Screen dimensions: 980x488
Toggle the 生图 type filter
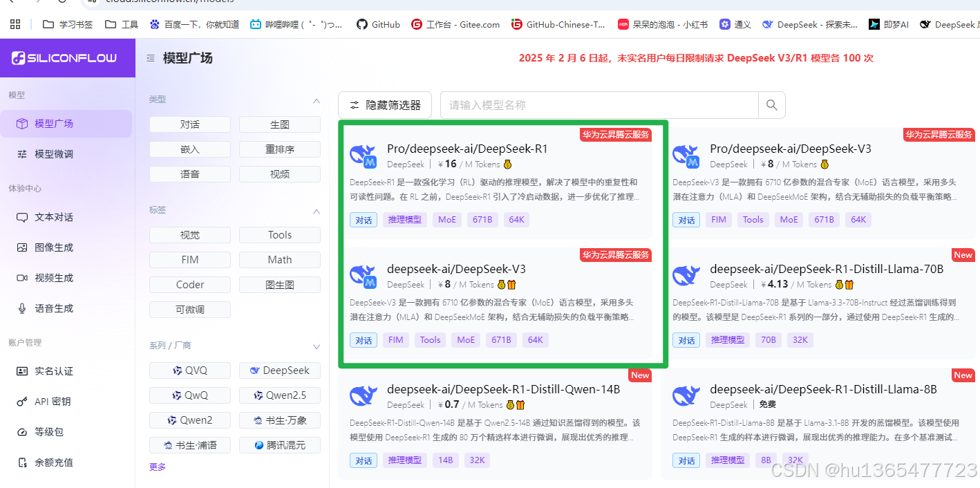(x=280, y=124)
